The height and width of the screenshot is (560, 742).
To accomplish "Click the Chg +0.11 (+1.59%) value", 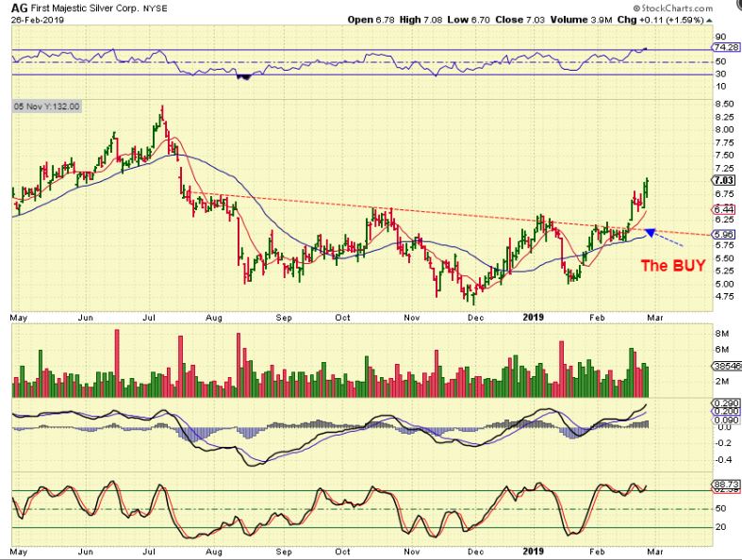I will [x=661, y=20].
